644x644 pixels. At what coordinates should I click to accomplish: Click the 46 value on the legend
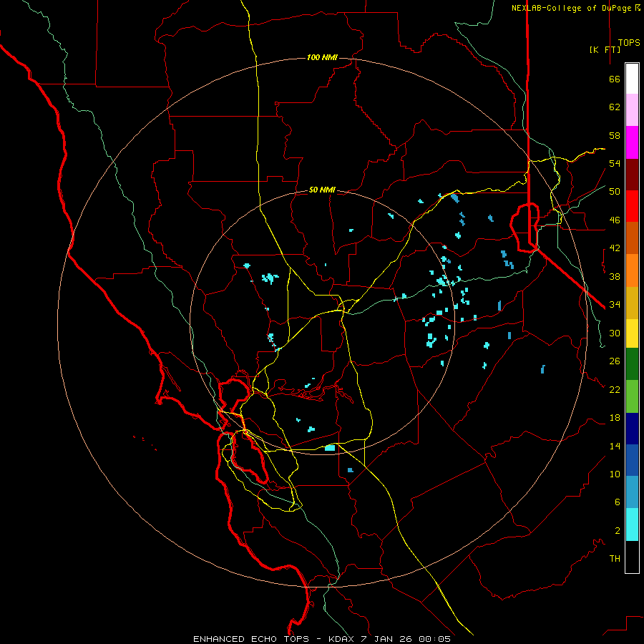tap(615, 220)
